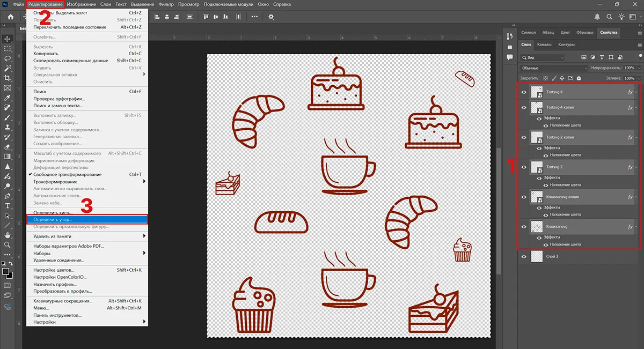
Task: Open the Заливка fill dropdown arrow
Action: click(x=638, y=78)
